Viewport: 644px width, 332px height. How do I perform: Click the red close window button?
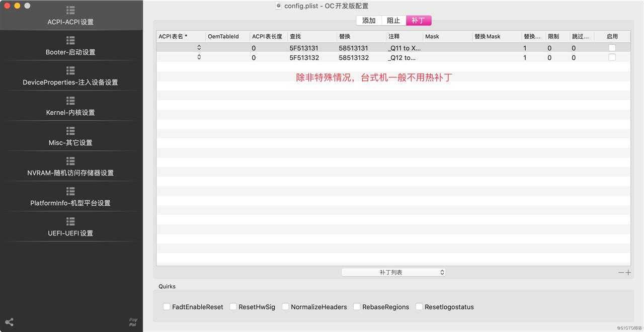[x=7, y=6]
